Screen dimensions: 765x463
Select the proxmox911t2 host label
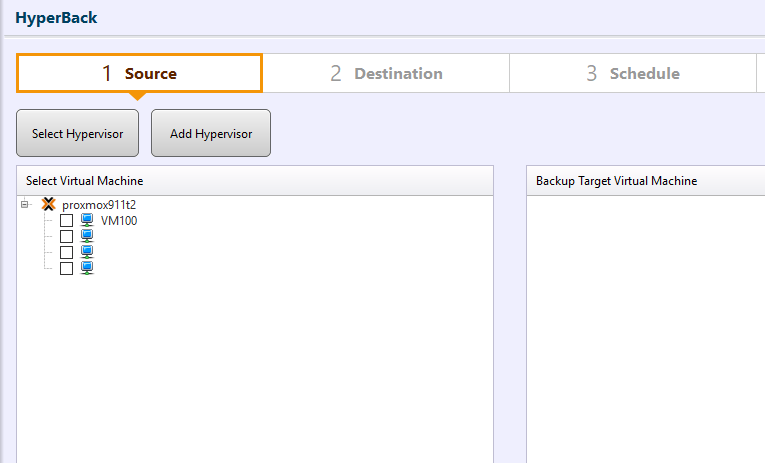click(99, 205)
